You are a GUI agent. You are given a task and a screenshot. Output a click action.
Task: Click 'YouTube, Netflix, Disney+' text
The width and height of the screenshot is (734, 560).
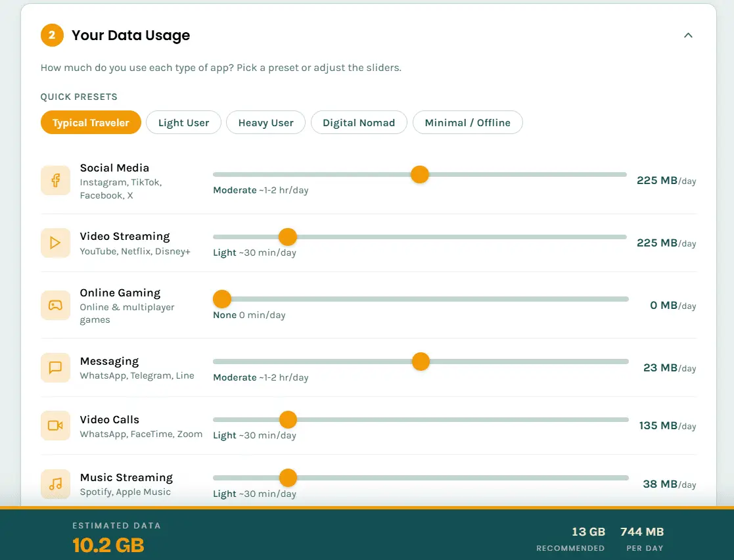coord(135,252)
